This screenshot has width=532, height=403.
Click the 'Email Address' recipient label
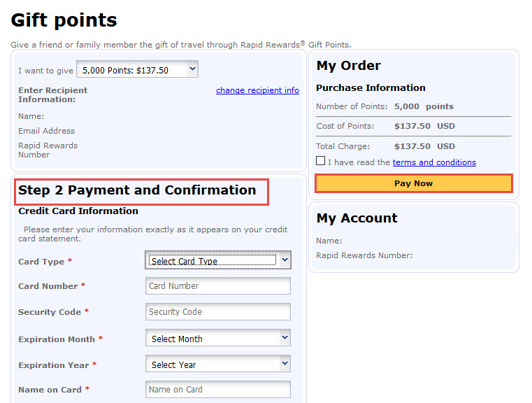(x=46, y=131)
